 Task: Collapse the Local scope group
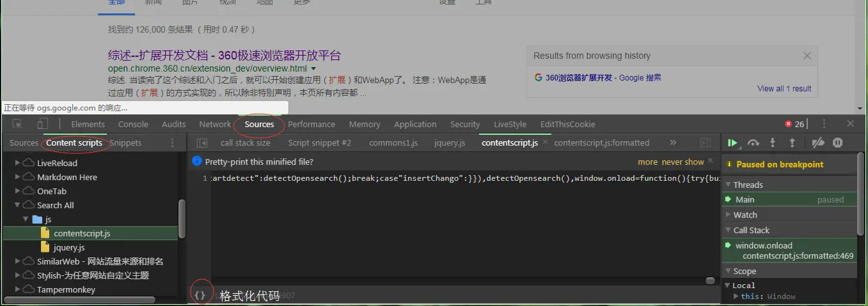click(x=728, y=286)
